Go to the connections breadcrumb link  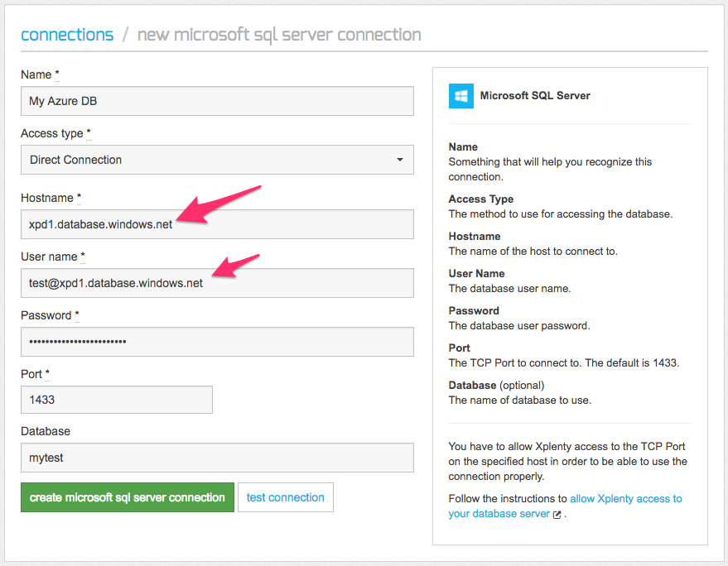pos(67,35)
